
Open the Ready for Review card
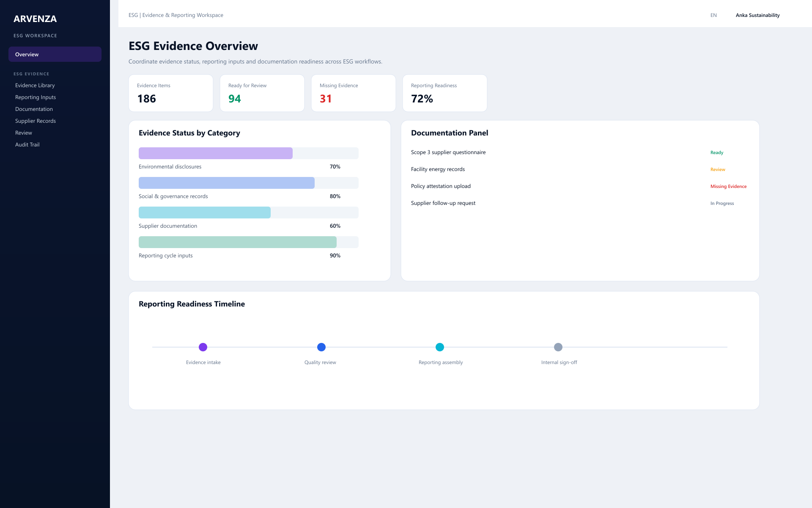tap(262, 93)
